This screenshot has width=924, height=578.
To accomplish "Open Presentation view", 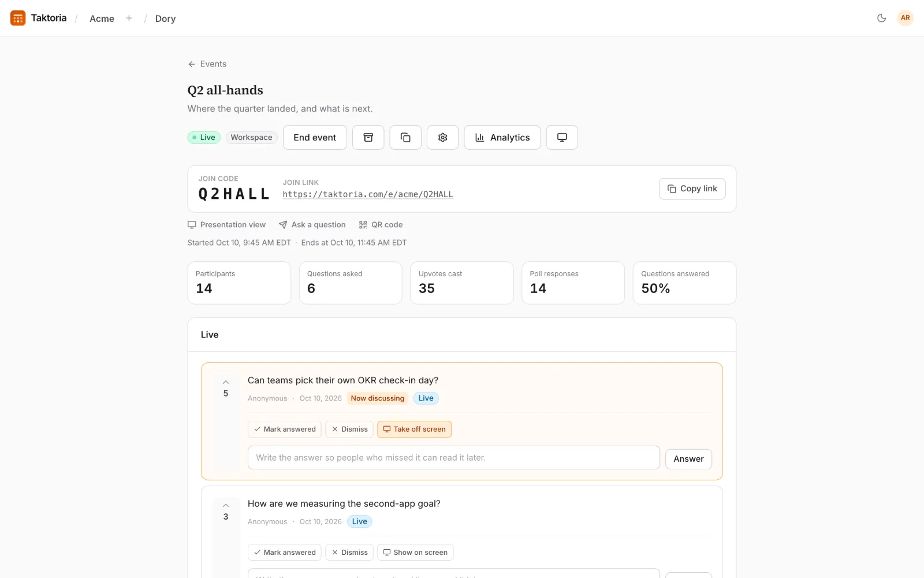I will pyautogui.click(x=226, y=225).
